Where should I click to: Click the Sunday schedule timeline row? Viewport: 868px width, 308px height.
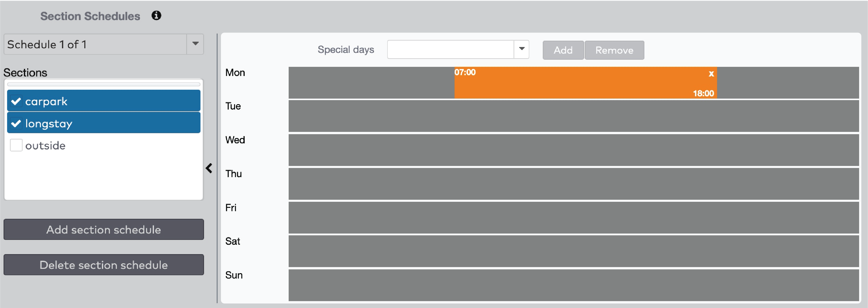tap(573, 285)
